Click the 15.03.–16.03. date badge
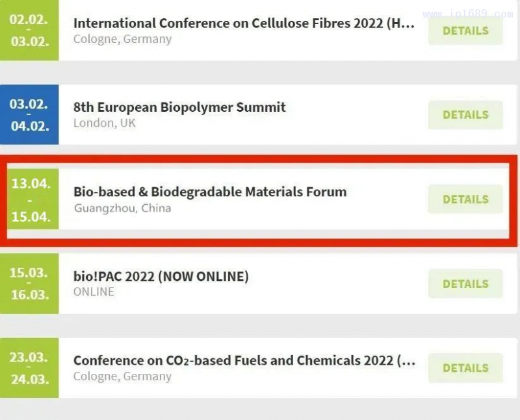The image size is (520, 420). tap(29, 283)
